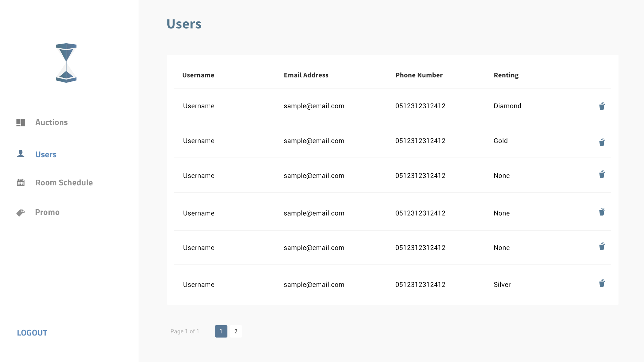Click the email in the Silver row
The width and height of the screenshot is (644, 362).
pos(314,285)
